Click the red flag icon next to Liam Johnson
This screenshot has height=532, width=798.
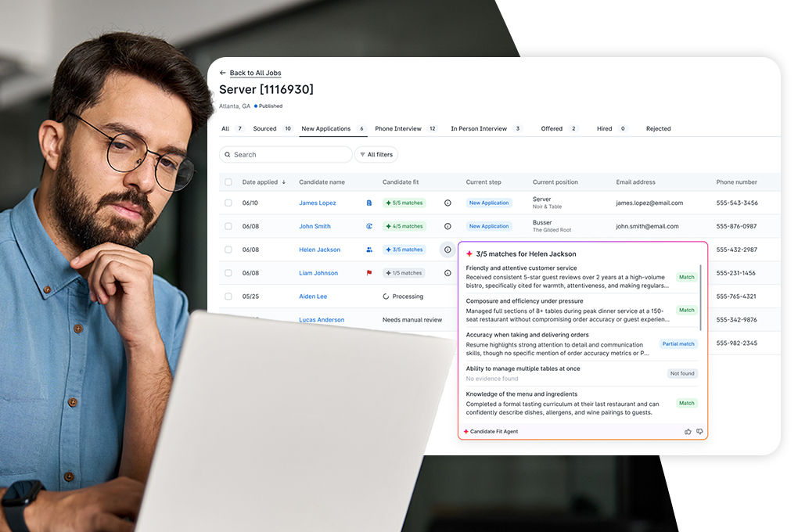point(369,273)
